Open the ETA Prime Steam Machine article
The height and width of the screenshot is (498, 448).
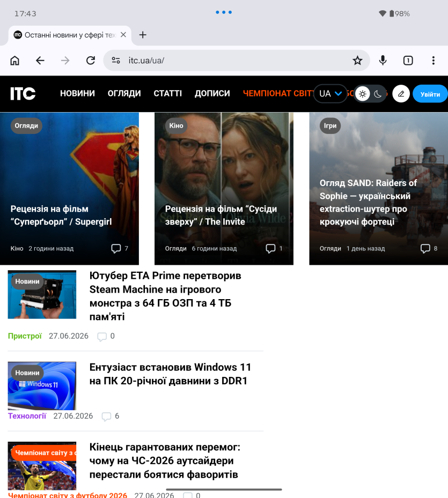165,296
